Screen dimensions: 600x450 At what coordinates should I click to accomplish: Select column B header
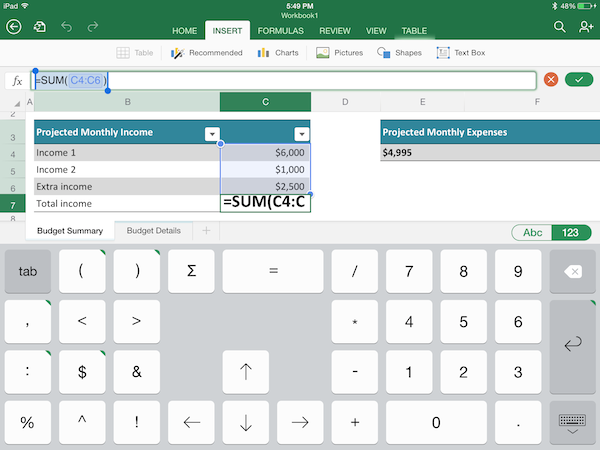pos(127,102)
